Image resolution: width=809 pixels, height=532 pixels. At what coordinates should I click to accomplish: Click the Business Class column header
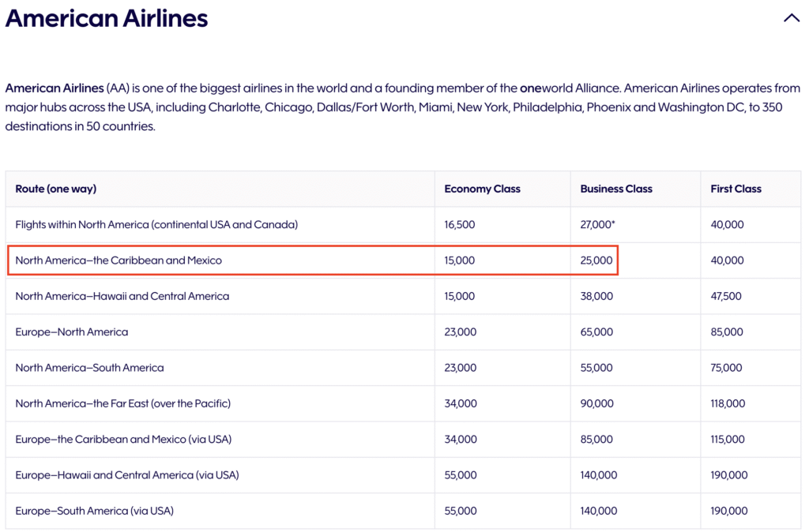tap(616, 189)
